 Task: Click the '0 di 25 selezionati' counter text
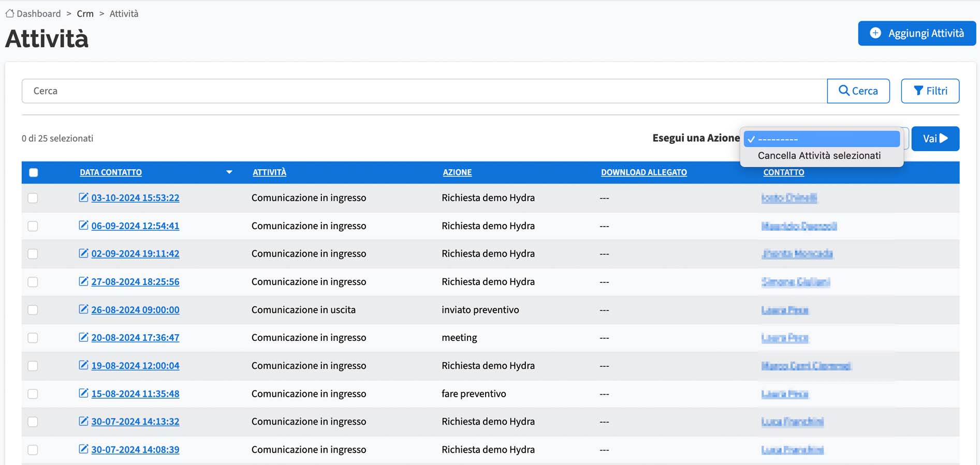click(x=57, y=138)
